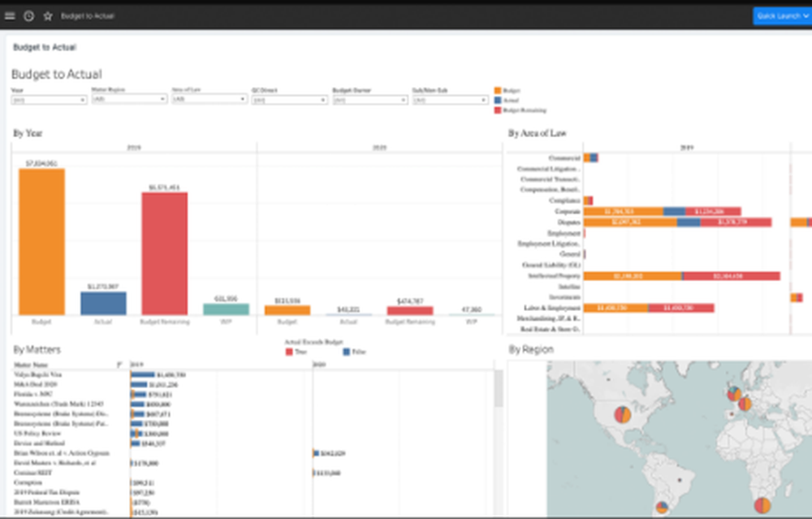Select the 2019 Federal Tax Dispute matter row
Image resolution: width=812 pixels, height=519 pixels.
(46, 492)
